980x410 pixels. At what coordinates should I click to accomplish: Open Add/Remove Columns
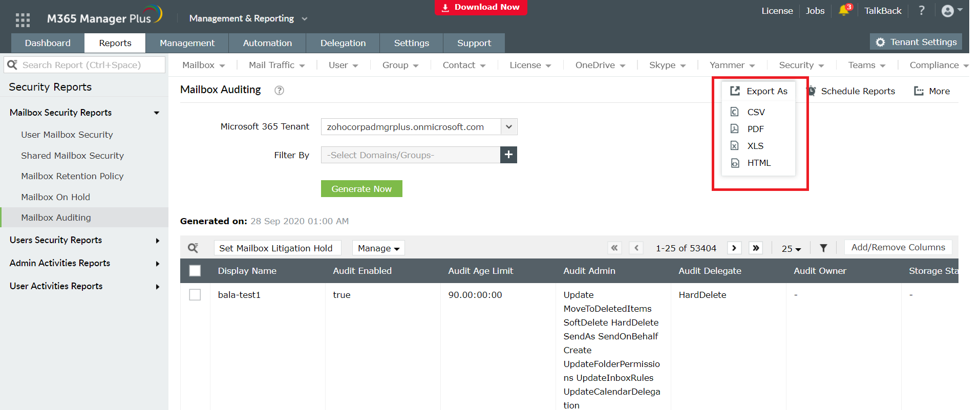[x=898, y=247]
